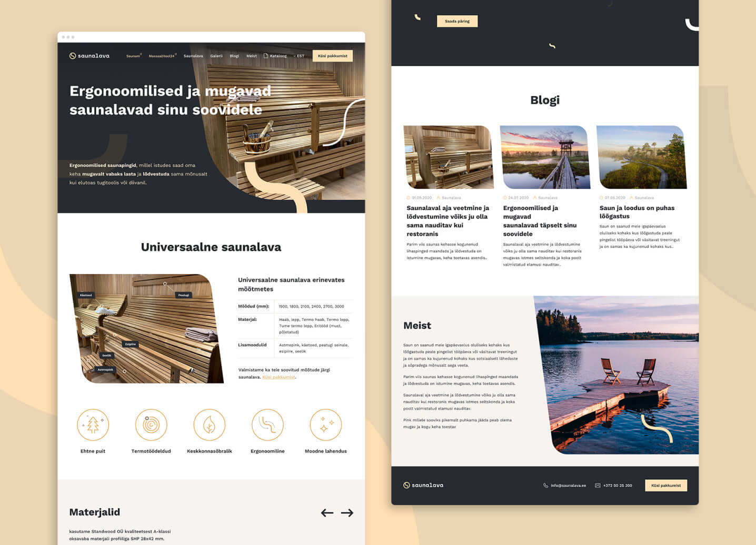
Task: Click the Materjal table row label
Action: point(247,319)
